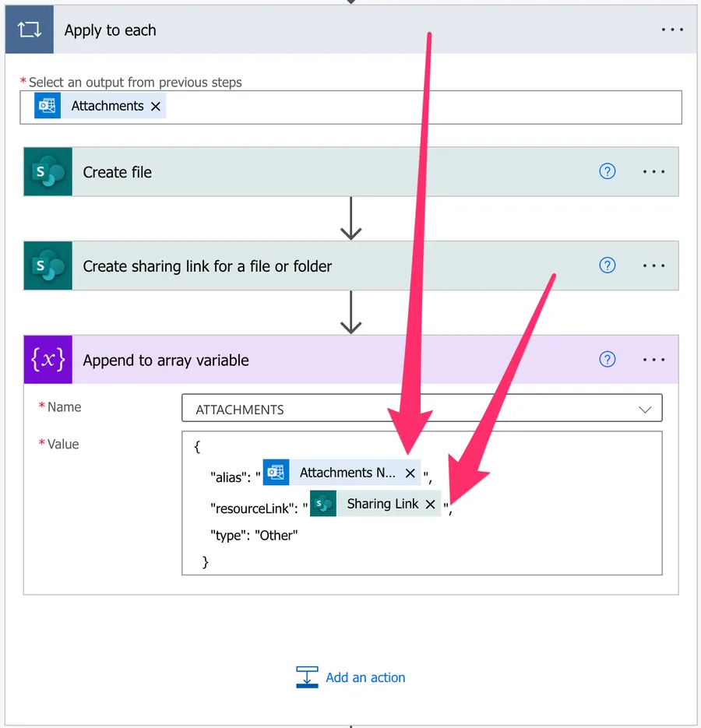This screenshot has height=728, width=701.
Task: Open help for Create sharing link action
Action: (x=608, y=266)
